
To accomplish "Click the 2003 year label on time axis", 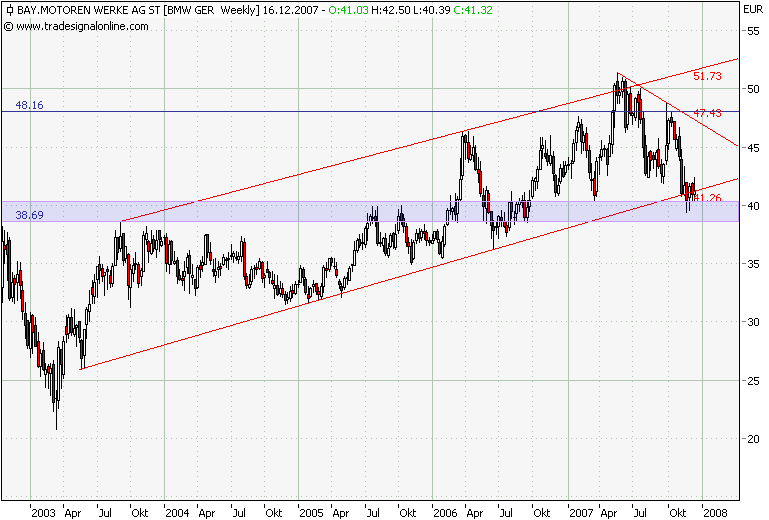I will [43, 513].
